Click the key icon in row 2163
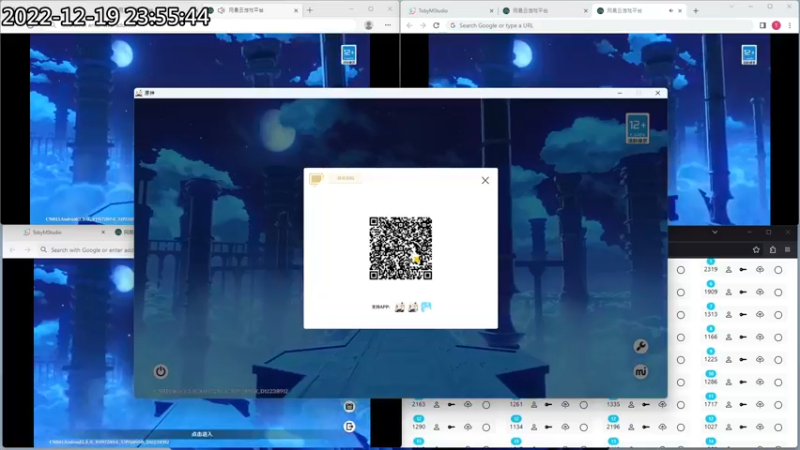Viewport: 800px width, 450px height. [452, 404]
